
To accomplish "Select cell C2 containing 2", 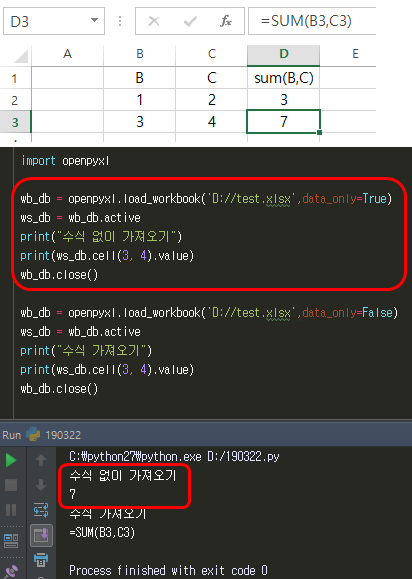I will point(212,100).
